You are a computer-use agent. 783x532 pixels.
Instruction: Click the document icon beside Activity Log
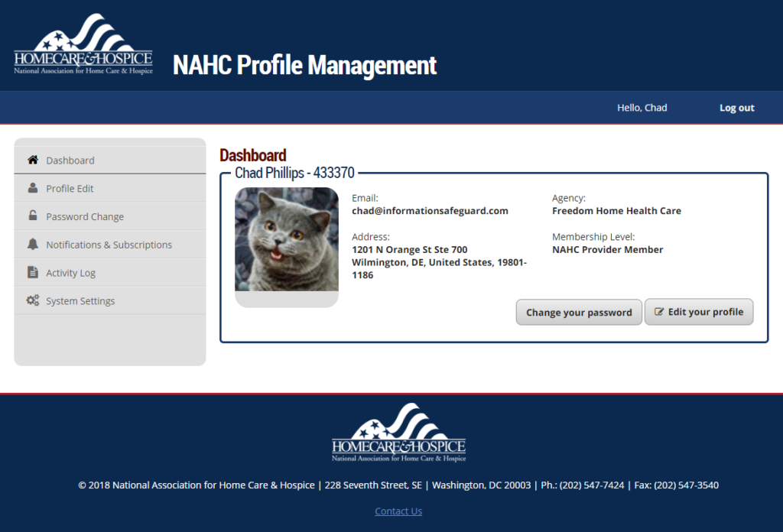tap(33, 273)
